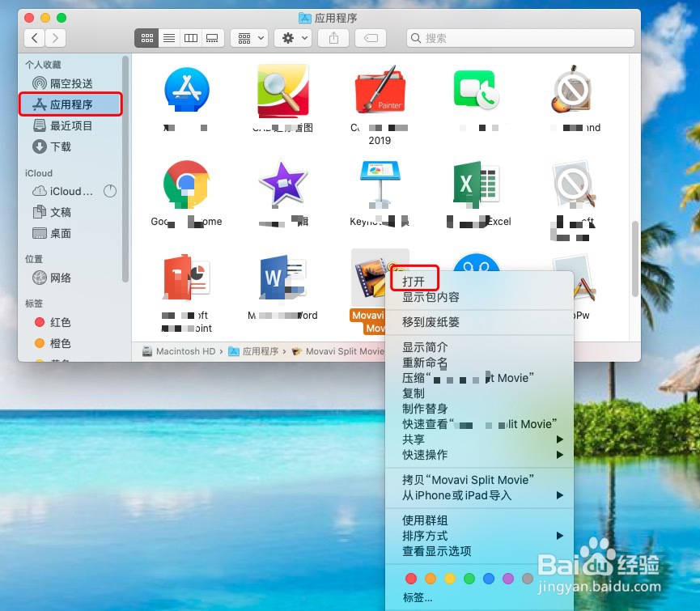
Task: Open Microsoft Excel icon
Action: [476, 185]
